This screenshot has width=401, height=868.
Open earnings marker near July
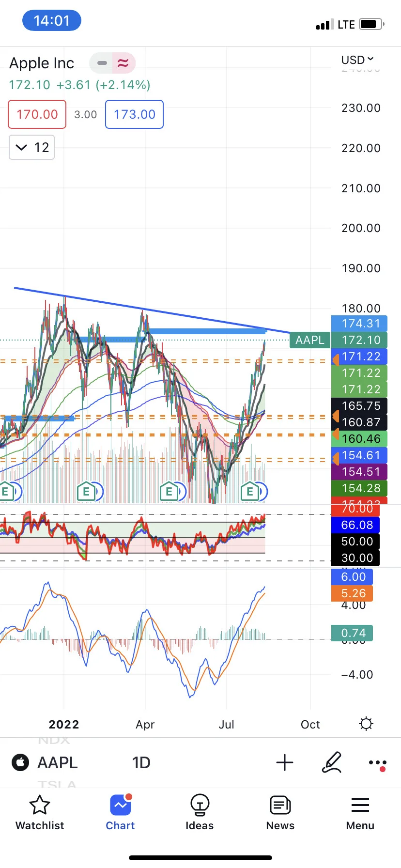250,492
